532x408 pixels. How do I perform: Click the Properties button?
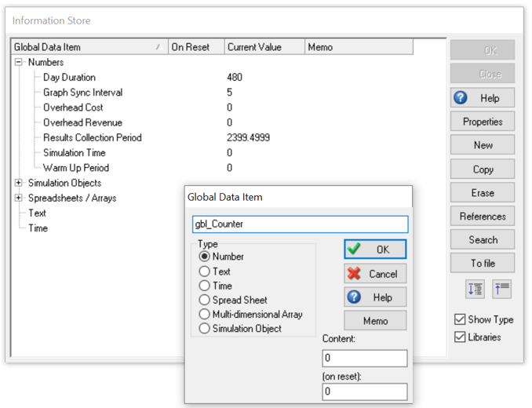pos(483,122)
